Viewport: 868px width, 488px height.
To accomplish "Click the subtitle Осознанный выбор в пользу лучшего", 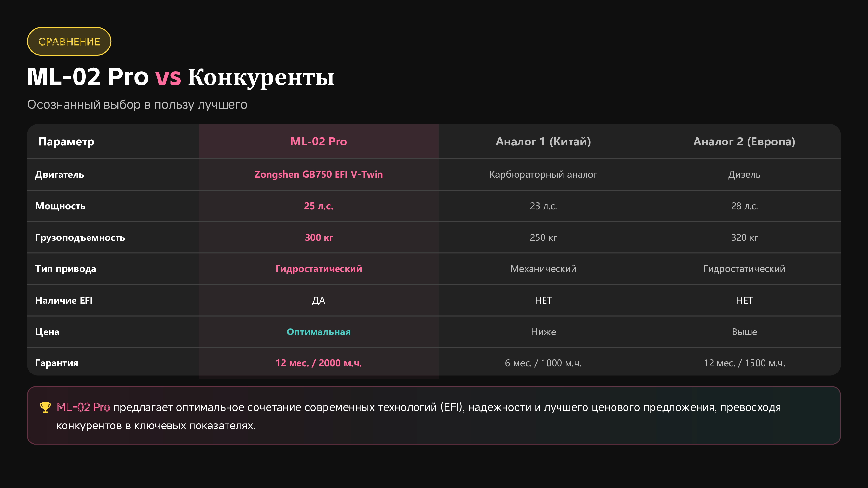I will click(137, 104).
